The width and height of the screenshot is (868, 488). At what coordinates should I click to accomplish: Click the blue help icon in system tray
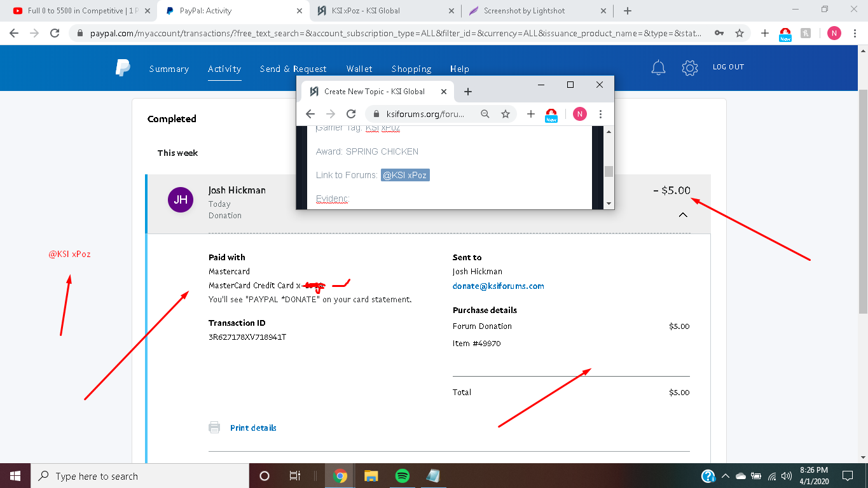[x=708, y=476]
